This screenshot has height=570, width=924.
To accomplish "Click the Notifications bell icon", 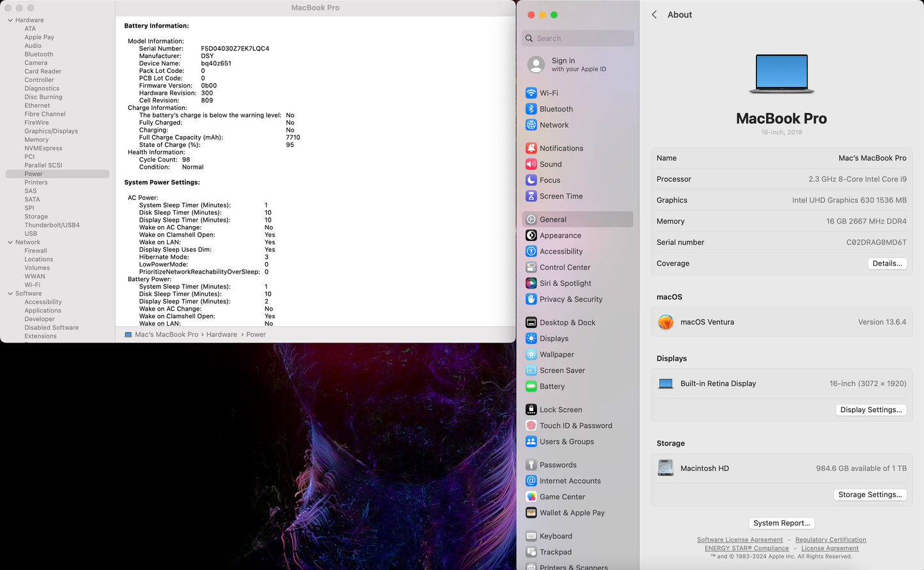I will point(531,148).
